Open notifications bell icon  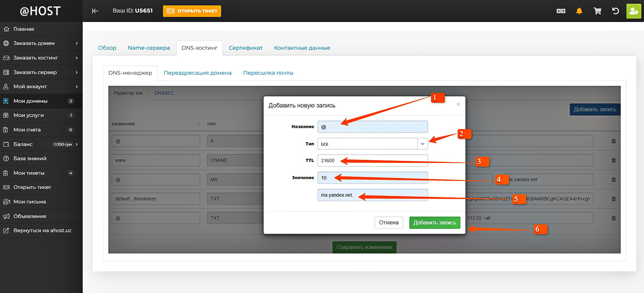click(x=579, y=11)
